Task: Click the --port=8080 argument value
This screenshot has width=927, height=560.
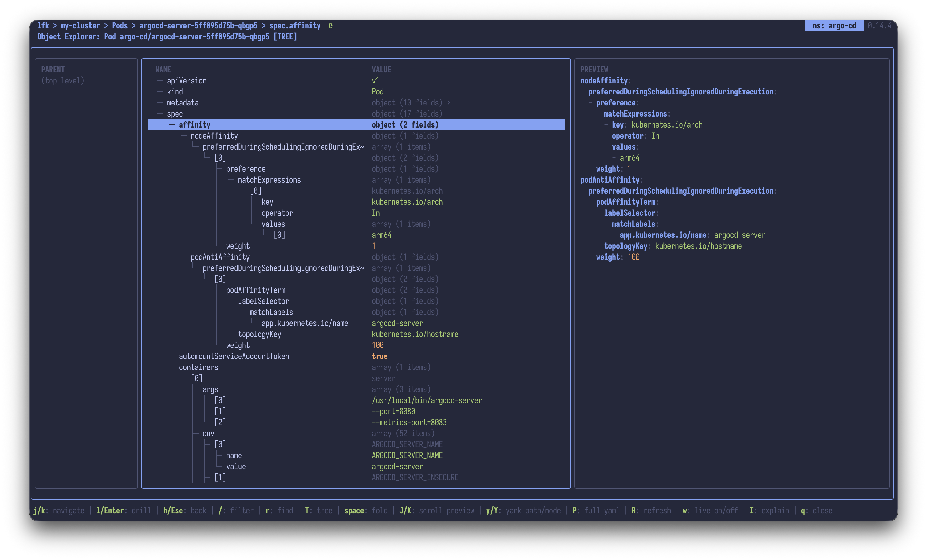Action: pyautogui.click(x=393, y=411)
